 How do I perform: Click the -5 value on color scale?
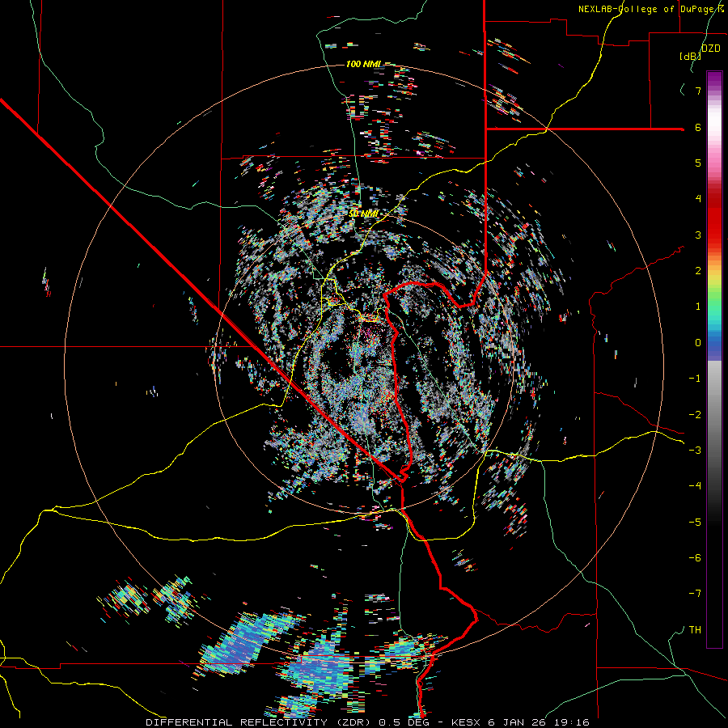click(695, 523)
